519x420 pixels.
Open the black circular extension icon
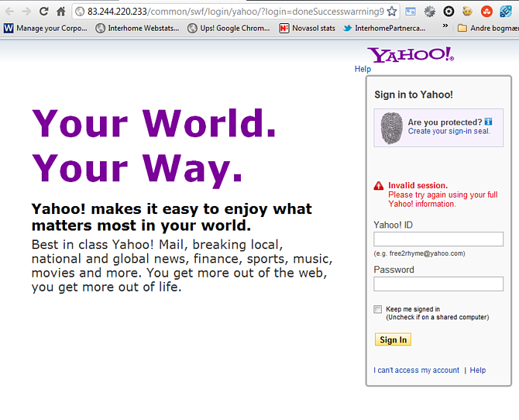click(x=449, y=12)
